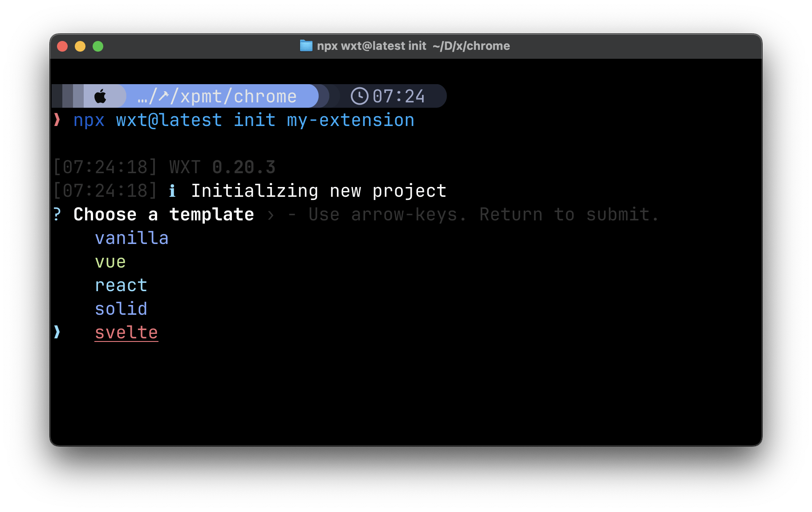812x512 pixels.
Task: Click the clock icon beside 07:24
Action: [359, 96]
